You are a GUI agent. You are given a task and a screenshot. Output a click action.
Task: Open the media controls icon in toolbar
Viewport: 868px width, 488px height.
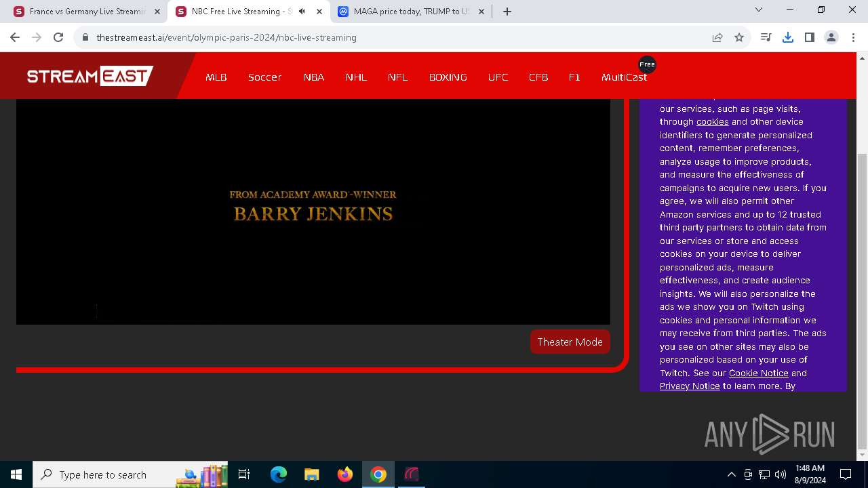(x=766, y=37)
